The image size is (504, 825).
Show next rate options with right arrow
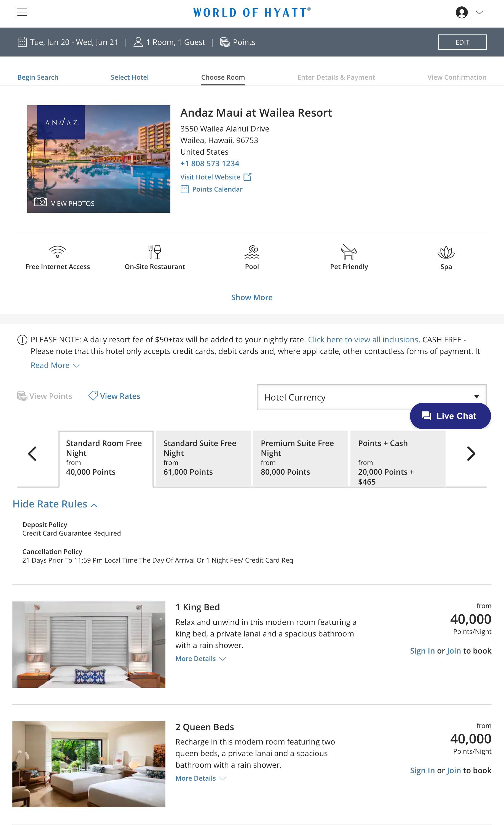(x=471, y=454)
